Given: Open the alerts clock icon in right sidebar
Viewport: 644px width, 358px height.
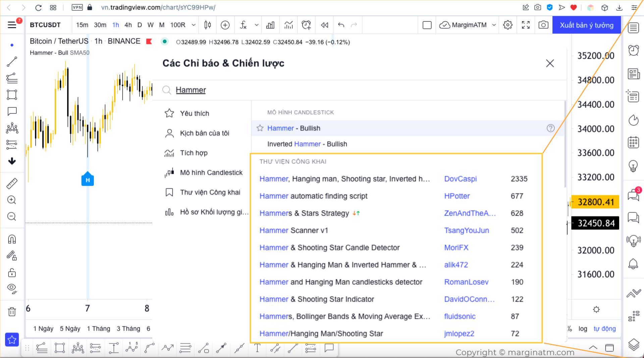Looking at the screenshot, I should click(x=633, y=51).
